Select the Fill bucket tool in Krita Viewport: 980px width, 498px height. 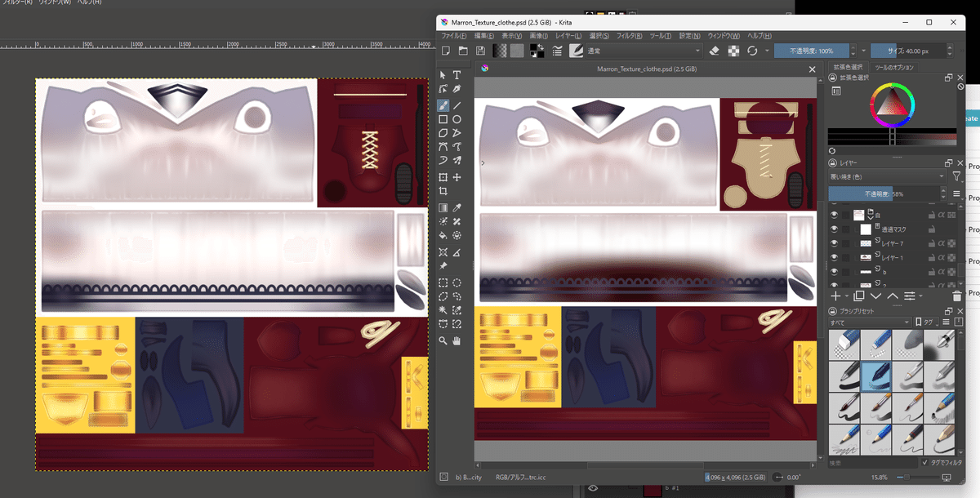[443, 236]
